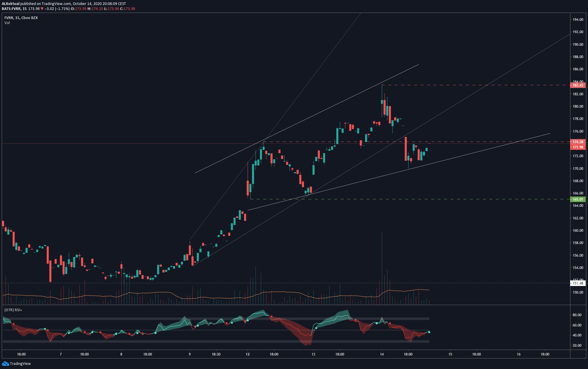Click the −3.02 (−1.71%) change value in header
Viewport: 588px width, 369px height.
tap(57, 9)
